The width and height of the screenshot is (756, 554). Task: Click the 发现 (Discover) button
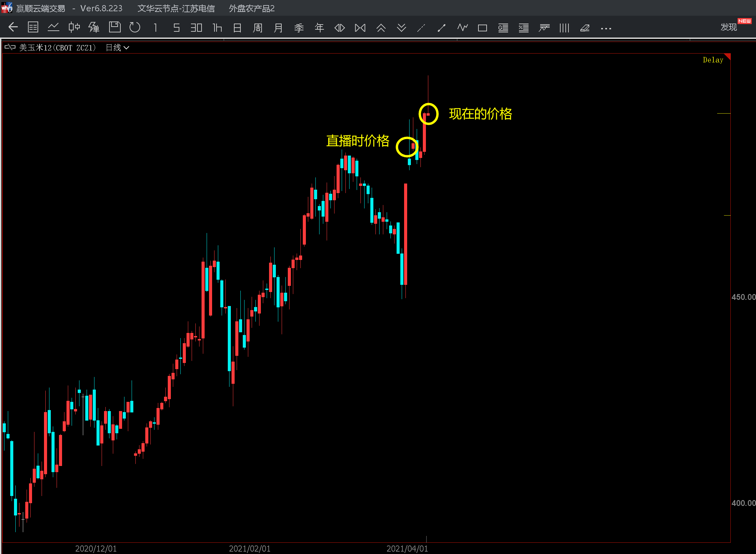click(x=729, y=27)
